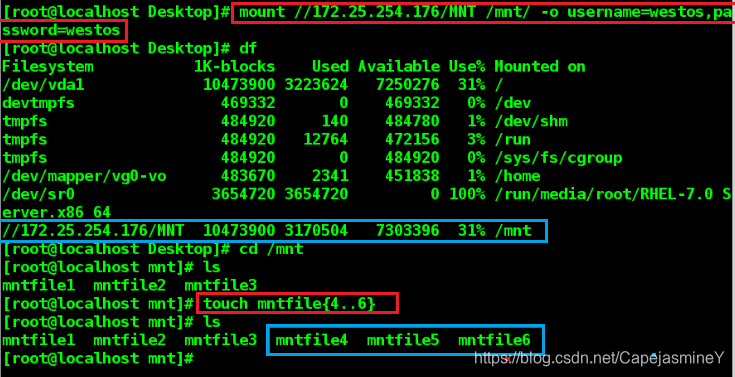735x377 pixels.
Task: Click the mount command with the //172.25.254.176/MNT share
Action: pyautogui.click(x=487, y=13)
